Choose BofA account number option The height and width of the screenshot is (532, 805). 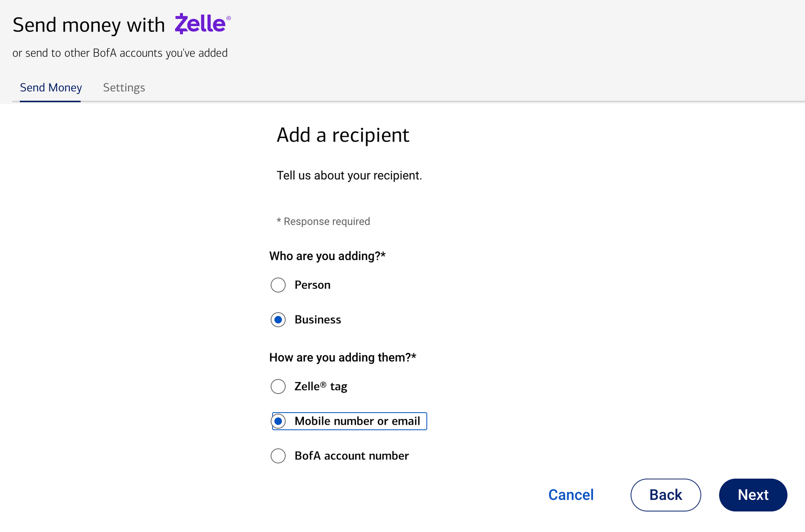[278, 456]
